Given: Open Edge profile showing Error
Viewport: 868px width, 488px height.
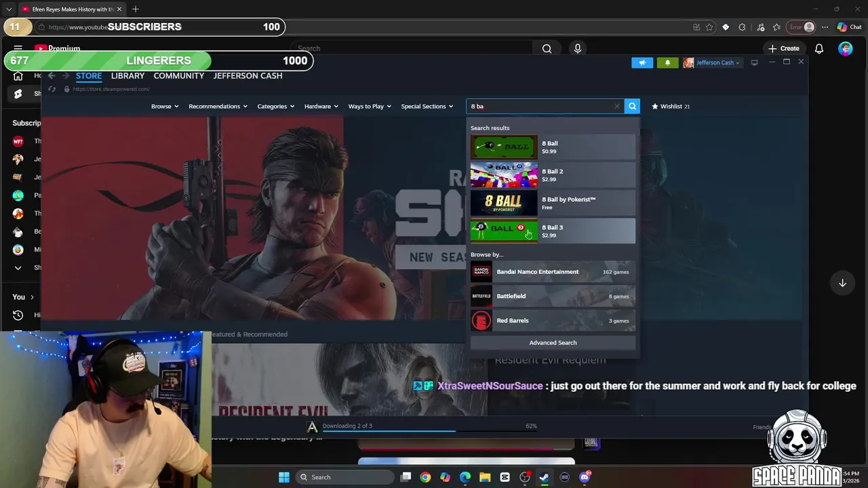Looking at the screenshot, I should click(802, 27).
